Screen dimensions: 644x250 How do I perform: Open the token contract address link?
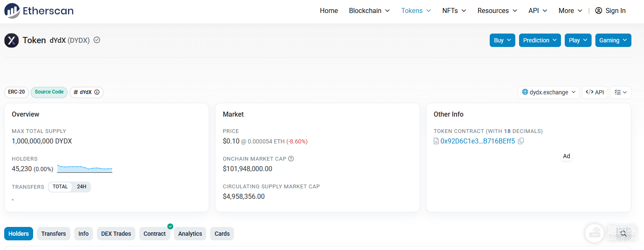(478, 141)
